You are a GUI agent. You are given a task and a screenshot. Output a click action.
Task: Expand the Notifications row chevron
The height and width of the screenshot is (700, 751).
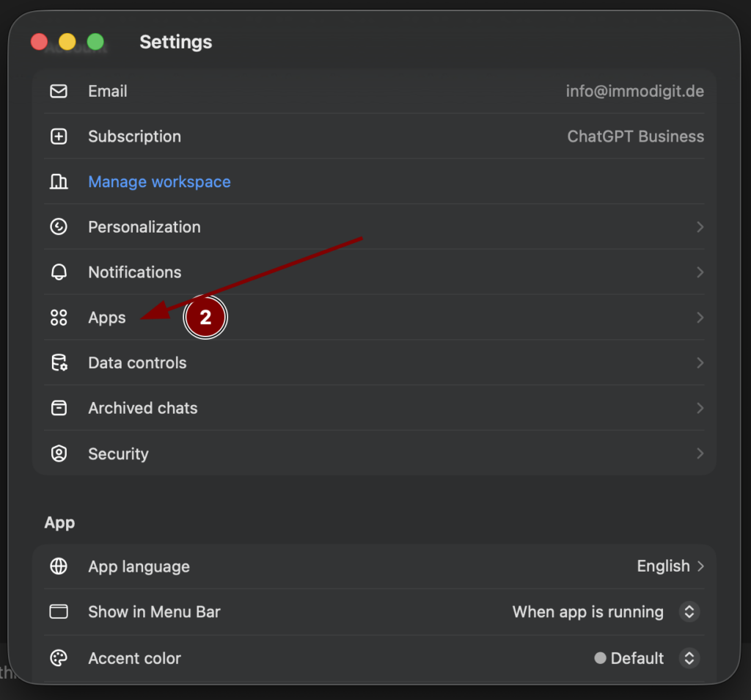[x=700, y=273]
